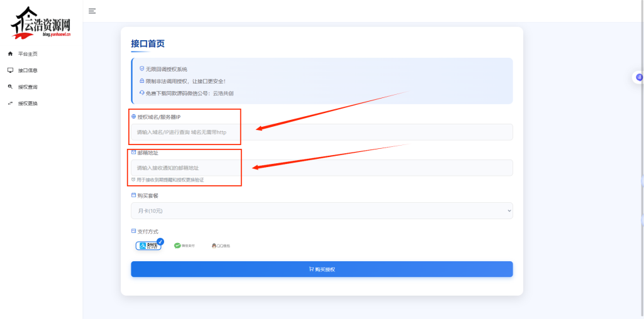Click the 邮箱地址 email input field
The height and width of the screenshot is (319, 644).
click(x=321, y=168)
